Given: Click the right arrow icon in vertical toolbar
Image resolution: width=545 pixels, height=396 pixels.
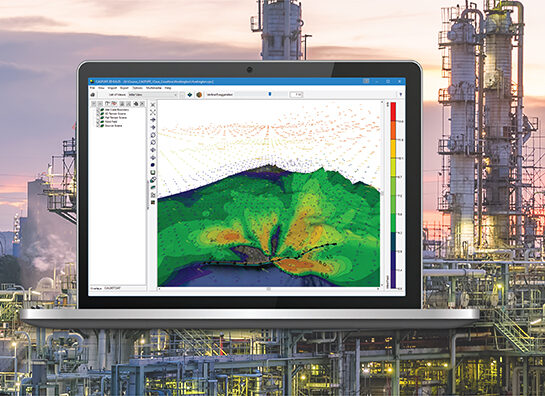Looking at the screenshot, I should coord(153,120).
